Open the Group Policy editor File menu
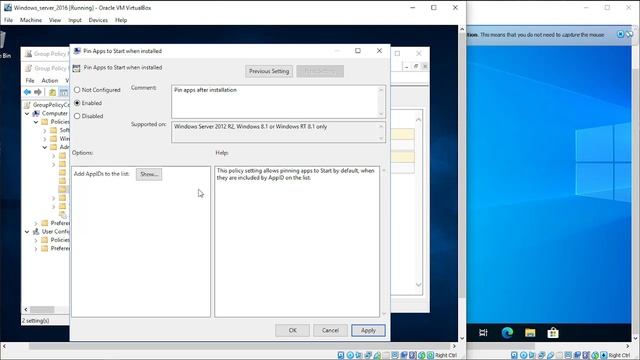640x360 pixels. point(30,80)
